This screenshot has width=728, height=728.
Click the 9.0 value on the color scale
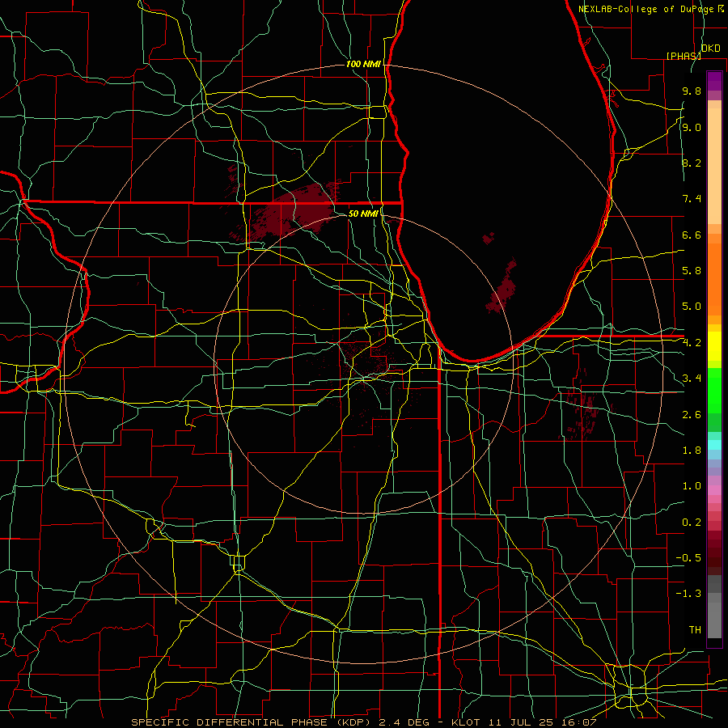pyautogui.click(x=692, y=127)
